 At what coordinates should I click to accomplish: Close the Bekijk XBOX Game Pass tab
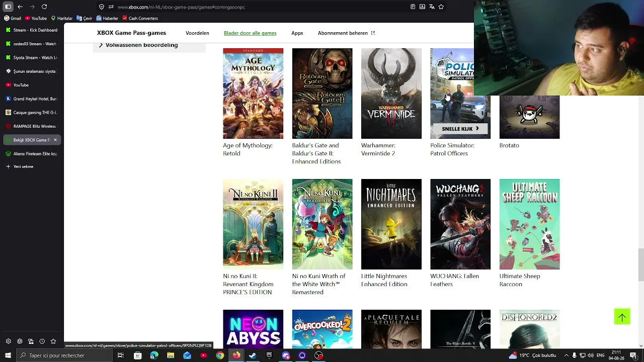pyautogui.click(x=55, y=140)
